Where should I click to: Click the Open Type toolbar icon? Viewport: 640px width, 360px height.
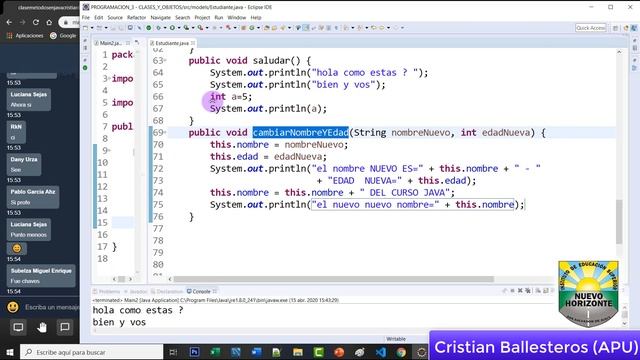pos(266,28)
